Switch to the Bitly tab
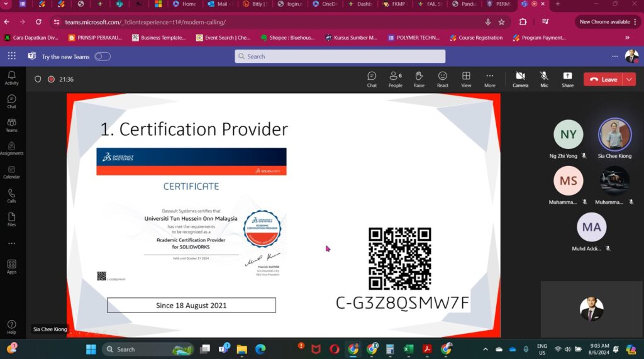This screenshot has height=359, width=644. 256,4
